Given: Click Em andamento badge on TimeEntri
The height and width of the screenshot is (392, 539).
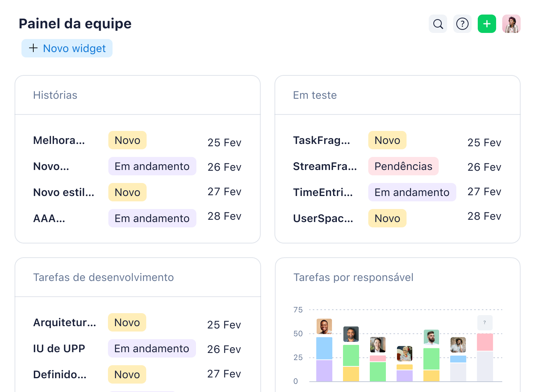Looking at the screenshot, I should (x=412, y=192).
